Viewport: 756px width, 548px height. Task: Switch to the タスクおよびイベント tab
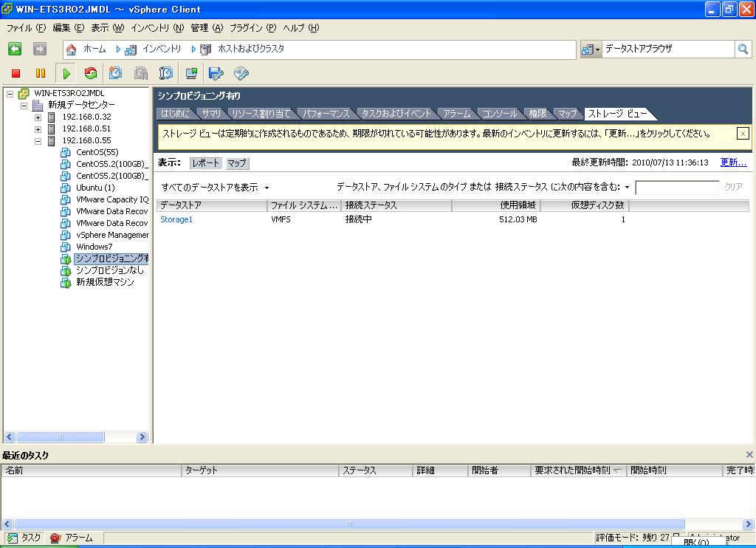click(396, 114)
